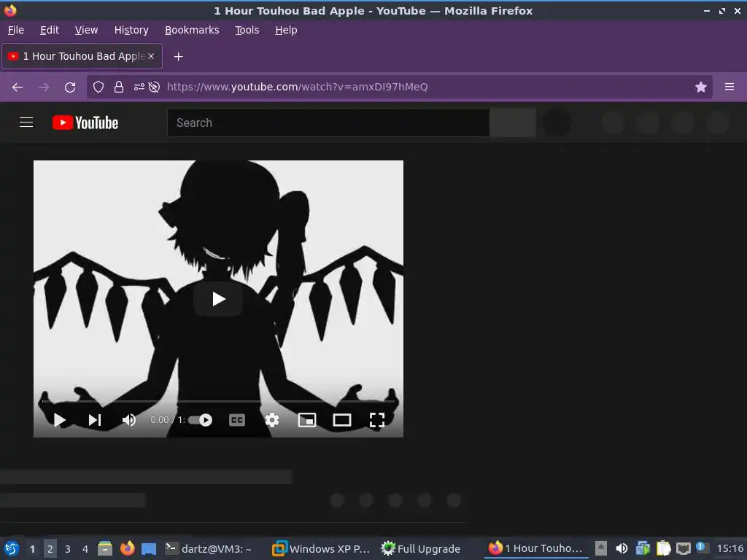Switch to workspace 4
Viewport: 747px width, 560px height.
coord(85,549)
